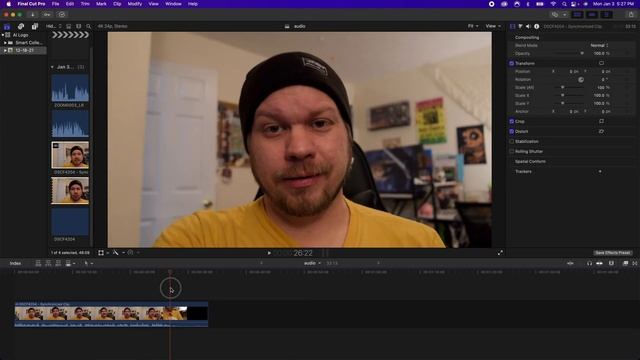
Task: Open the Photos and Audio sidebar icon
Action: coord(21,27)
